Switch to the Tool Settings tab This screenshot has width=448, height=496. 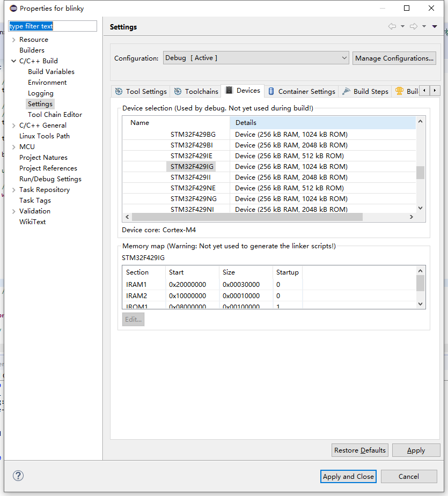141,91
